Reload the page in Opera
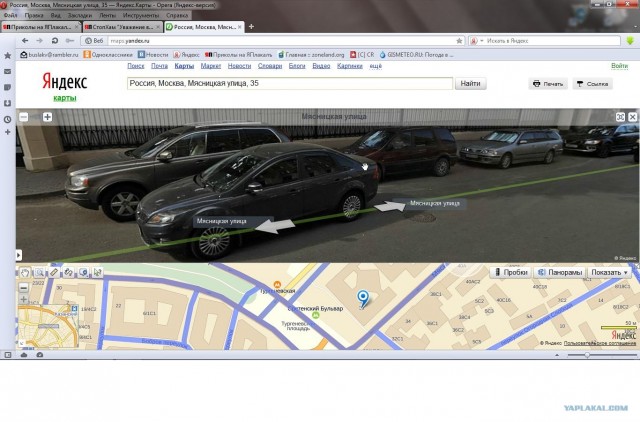The width and height of the screenshot is (640, 422). (x=55, y=41)
